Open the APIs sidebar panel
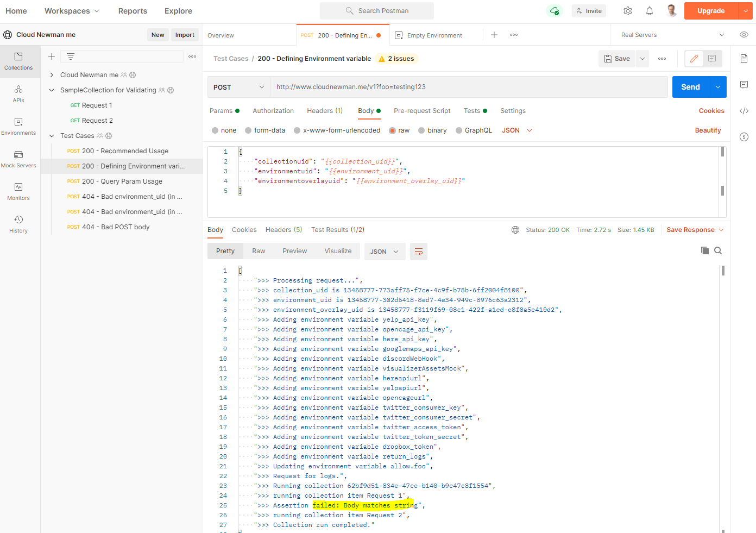This screenshot has height=533, width=756. point(18,94)
